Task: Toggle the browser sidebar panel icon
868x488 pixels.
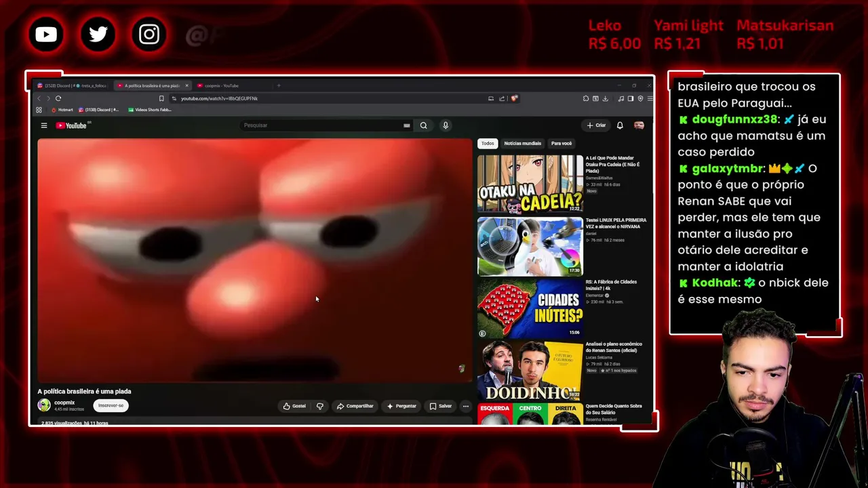Action: click(x=630, y=98)
